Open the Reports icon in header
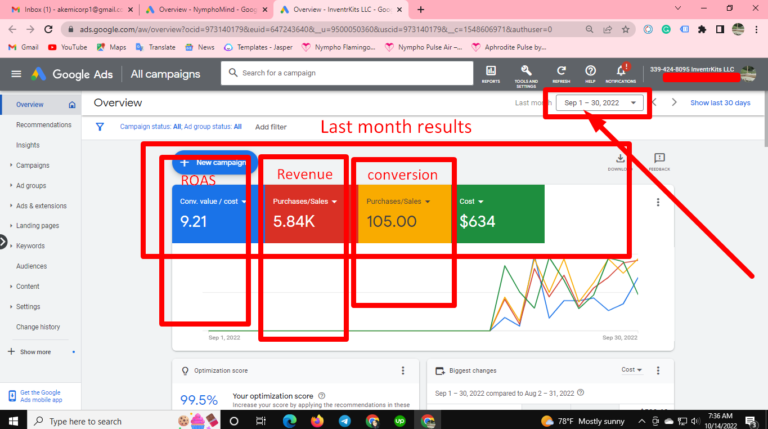This screenshot has width=768, height=429. pyautogui.click(x=491, y=70)
